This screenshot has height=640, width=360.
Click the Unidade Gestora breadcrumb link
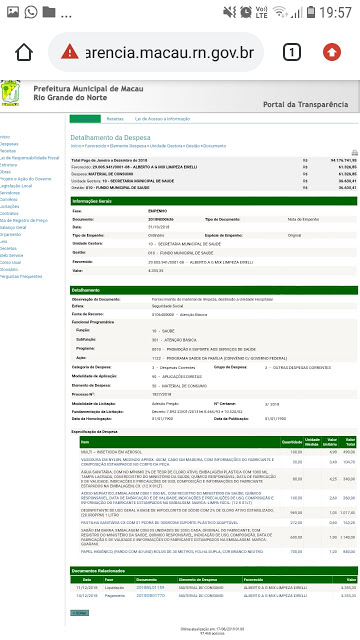tap(166, 146)
